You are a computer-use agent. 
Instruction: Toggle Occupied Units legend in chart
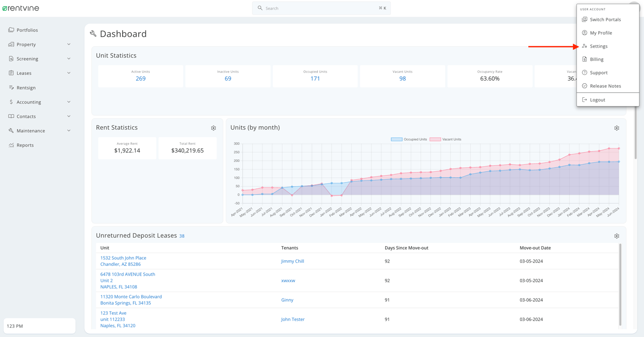409,139
